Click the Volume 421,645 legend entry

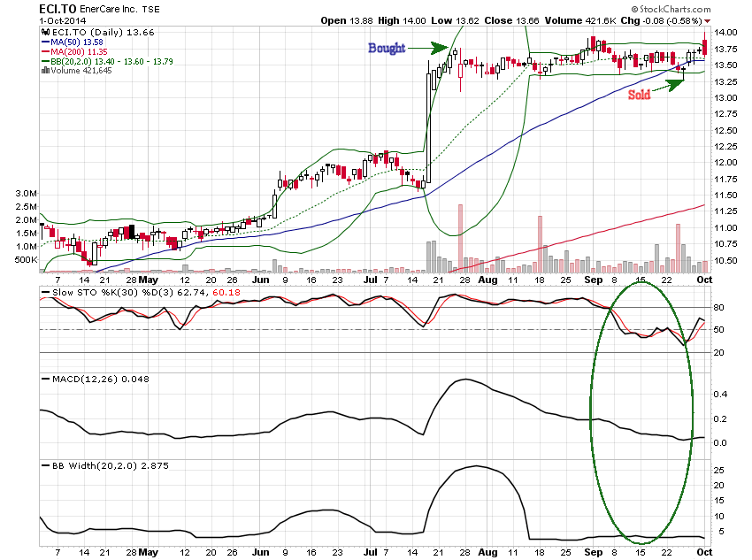tap(77, 71)
